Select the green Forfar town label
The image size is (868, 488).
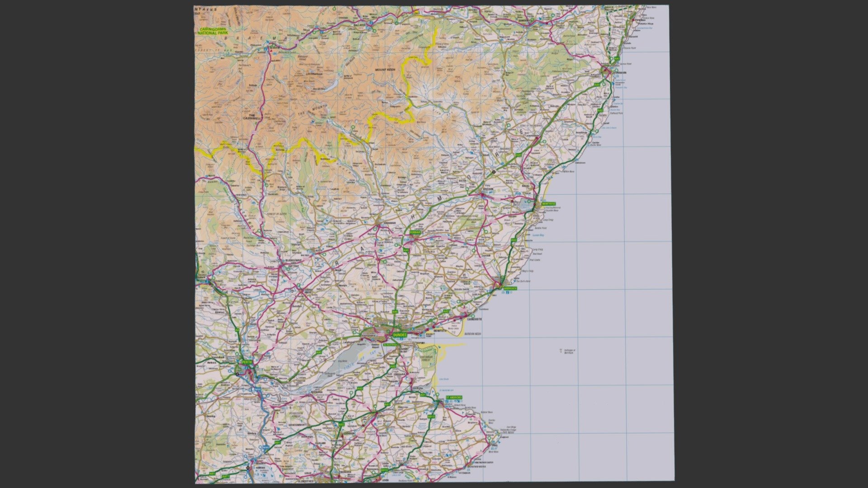pyautogui.click(x=415, y=232)
